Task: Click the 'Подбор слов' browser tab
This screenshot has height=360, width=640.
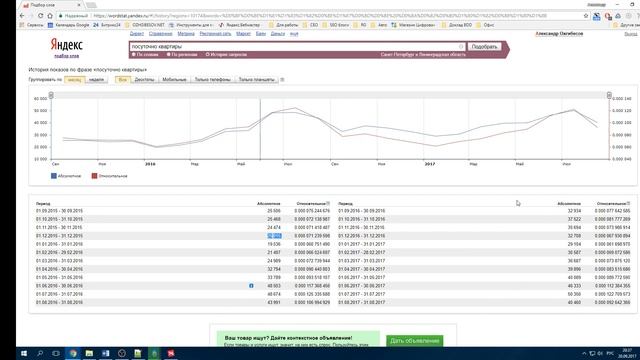Action: 51,5
